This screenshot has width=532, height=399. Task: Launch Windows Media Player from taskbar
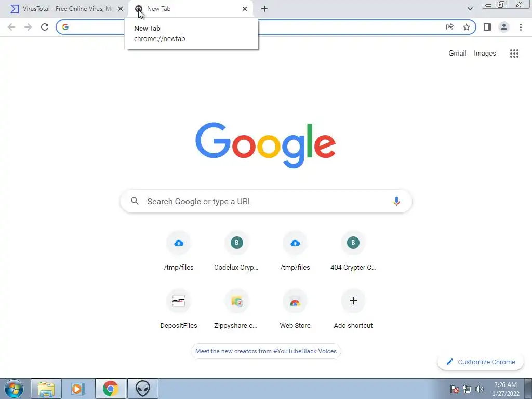pyautogui.click(x=78, y=389)
